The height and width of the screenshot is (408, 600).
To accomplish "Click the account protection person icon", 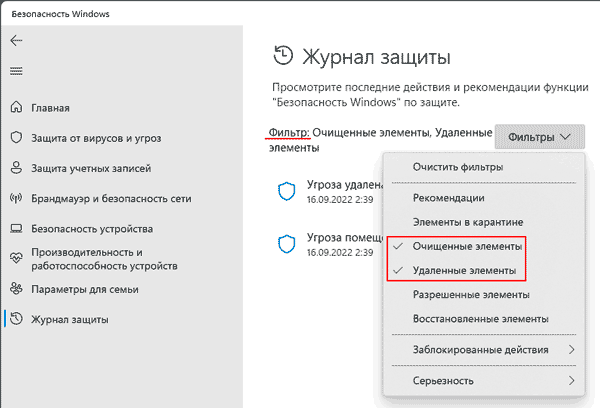I will [x=16, y=168].
